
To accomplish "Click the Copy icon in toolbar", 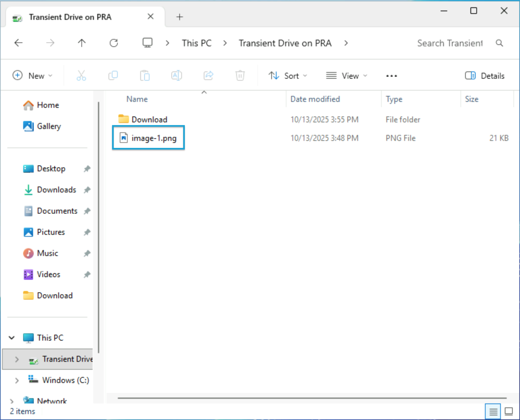I will (113, 76).
